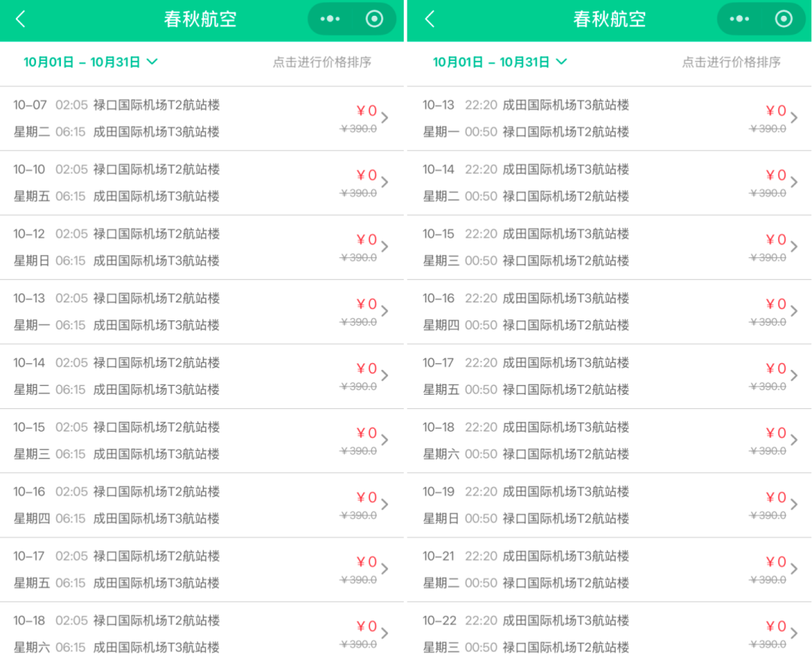The image size is (812, 661).
Task: Close mini program via left panel circle icon
Action: coord(374,19)
